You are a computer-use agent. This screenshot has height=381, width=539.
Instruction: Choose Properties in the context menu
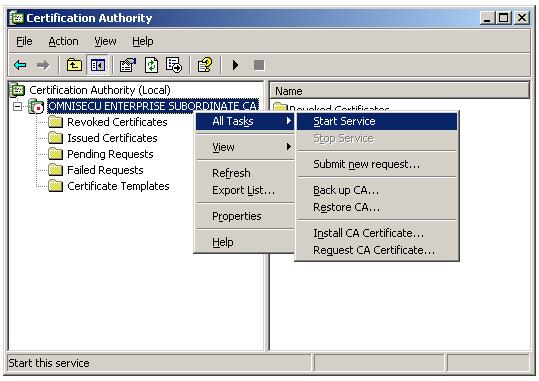245,216
